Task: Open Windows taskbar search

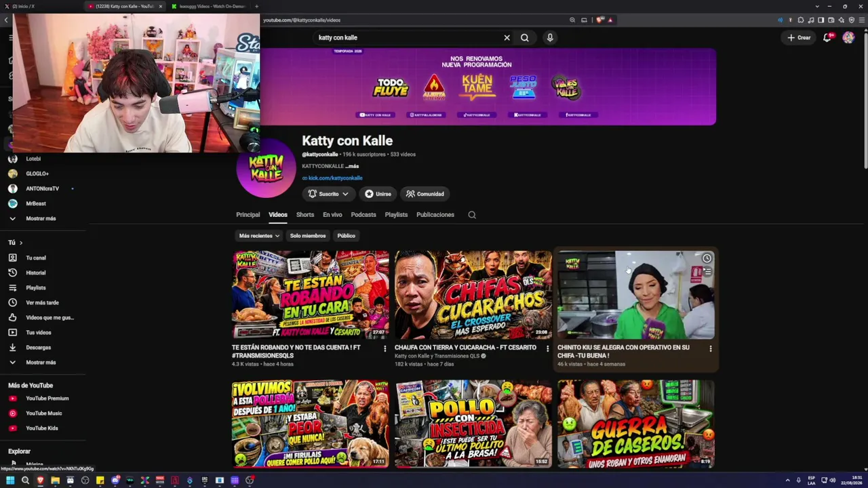Action: pyautogui.click(x=25, y=481)
